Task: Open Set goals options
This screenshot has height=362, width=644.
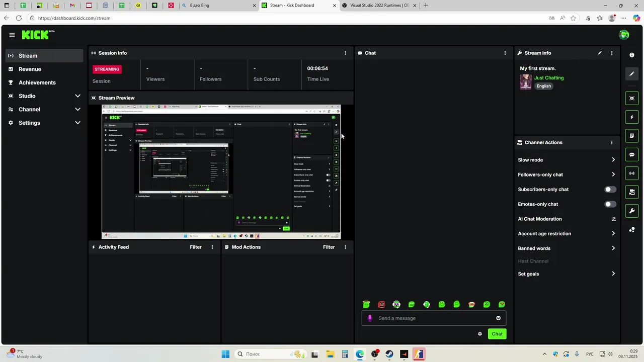Action: click(567, 274)
